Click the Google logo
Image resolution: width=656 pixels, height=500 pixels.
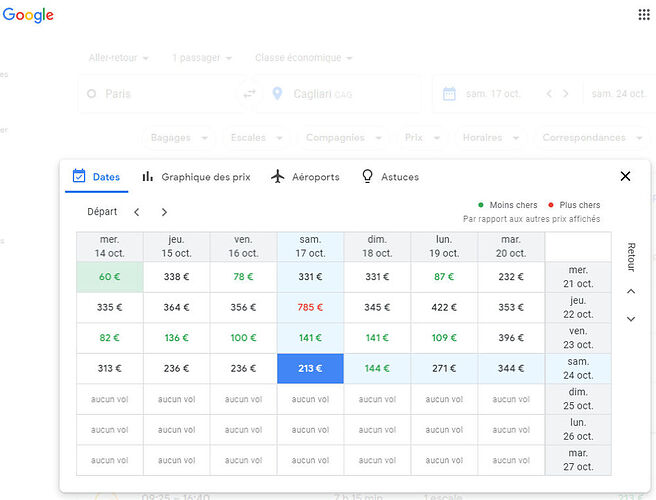click(x=28, y=15)
